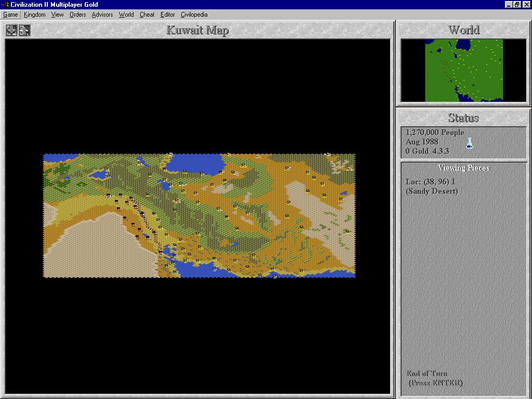Viewport: 532px width, 399px height.
Task: Expand the View menu
Action: coord(57,15)
